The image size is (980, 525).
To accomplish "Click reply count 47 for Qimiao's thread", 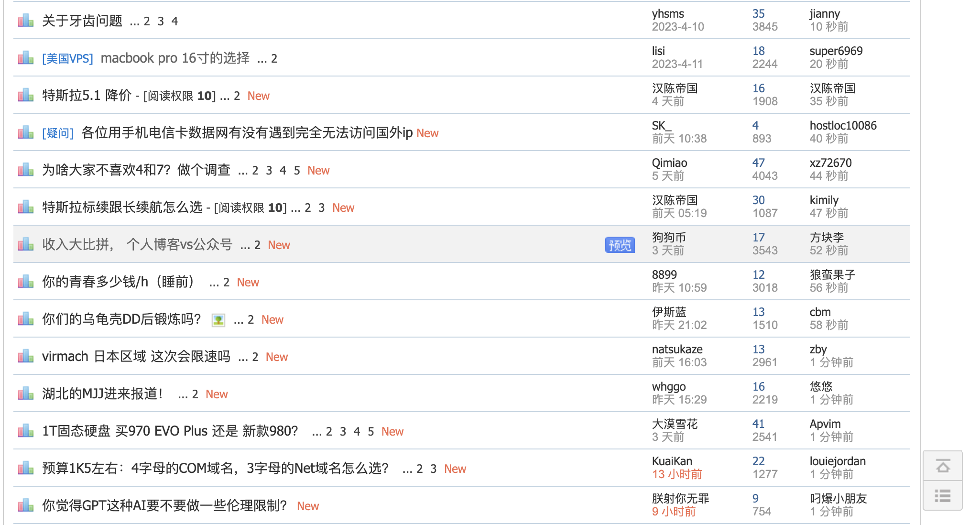I will click(x=758, y=163).
